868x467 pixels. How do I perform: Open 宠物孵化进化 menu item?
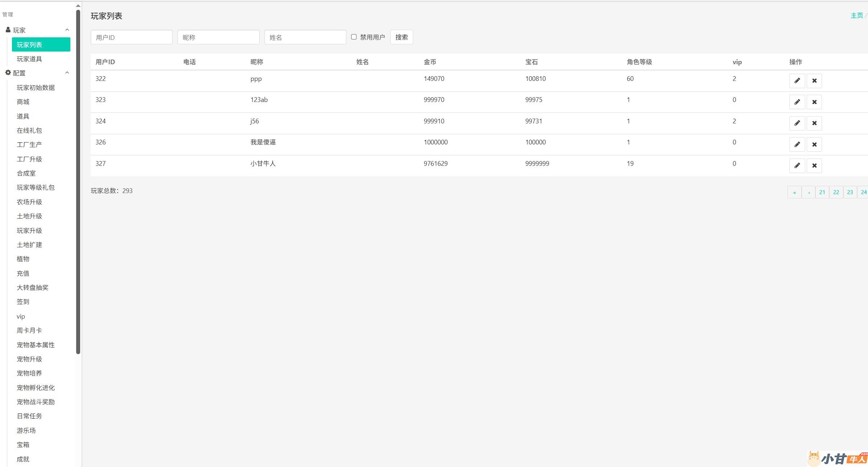click(x=36, y=388)
